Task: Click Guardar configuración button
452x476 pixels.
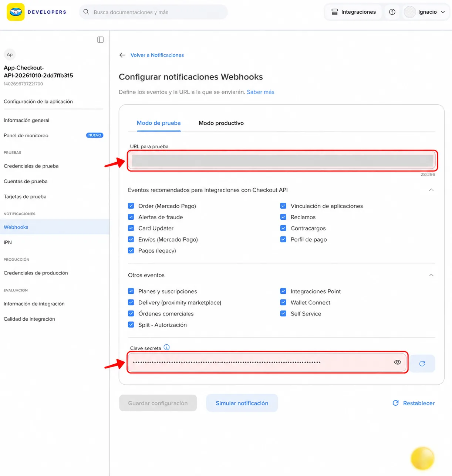Action: tap(158, 403)
